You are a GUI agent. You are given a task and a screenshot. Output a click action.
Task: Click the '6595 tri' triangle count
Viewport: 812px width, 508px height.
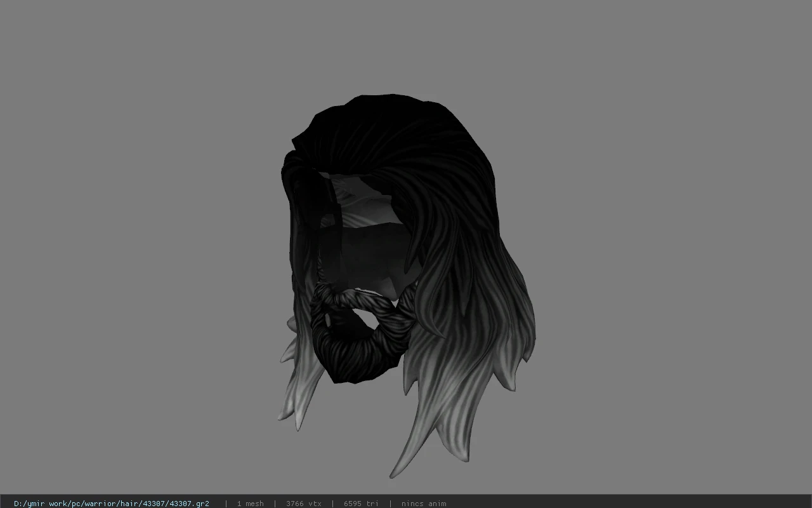point(361,504)
